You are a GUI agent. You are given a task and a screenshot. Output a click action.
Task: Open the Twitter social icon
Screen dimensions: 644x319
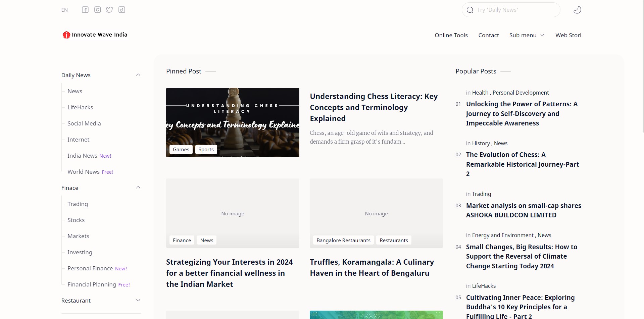pos(110,10)
